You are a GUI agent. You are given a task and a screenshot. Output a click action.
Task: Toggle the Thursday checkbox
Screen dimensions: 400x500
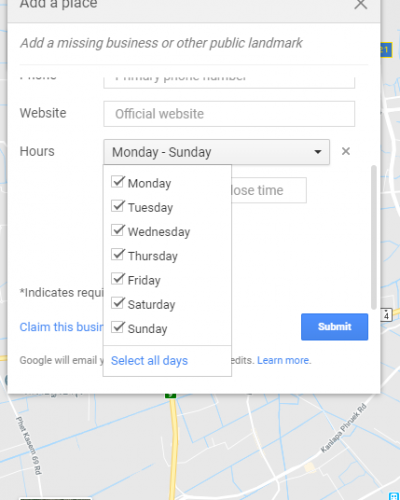pos(118,255)
